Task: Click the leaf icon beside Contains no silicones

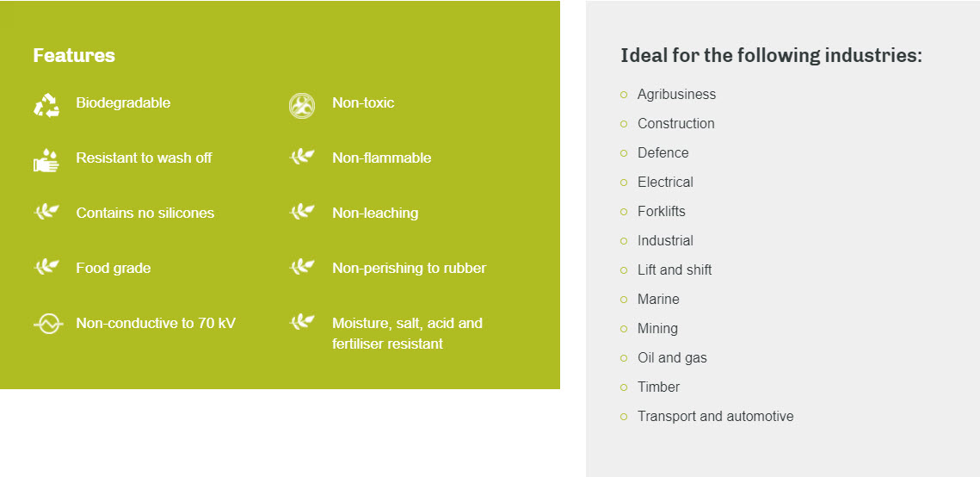Action: pos(46,212)
